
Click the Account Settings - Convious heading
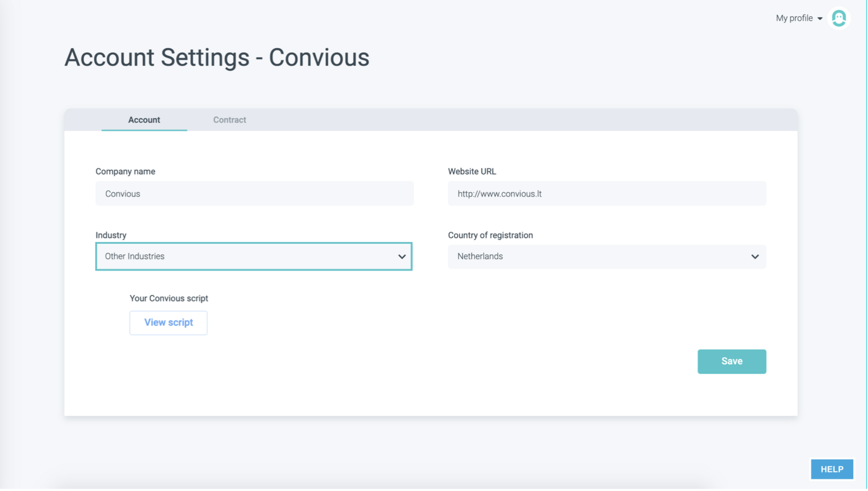click(217, 58)
